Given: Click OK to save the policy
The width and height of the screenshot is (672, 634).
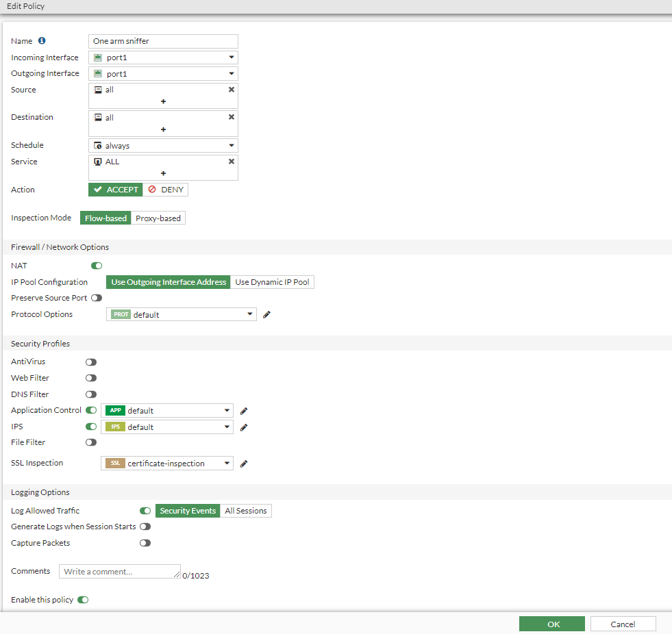Looking at the screenshot, I should (551, 624).
